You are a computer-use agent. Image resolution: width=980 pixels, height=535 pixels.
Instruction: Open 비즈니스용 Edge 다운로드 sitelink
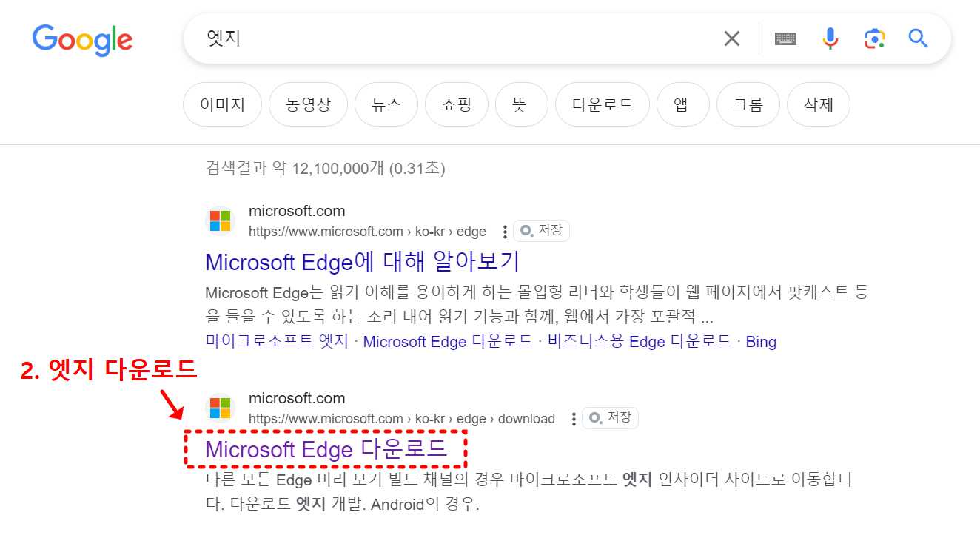click(640, 342)
